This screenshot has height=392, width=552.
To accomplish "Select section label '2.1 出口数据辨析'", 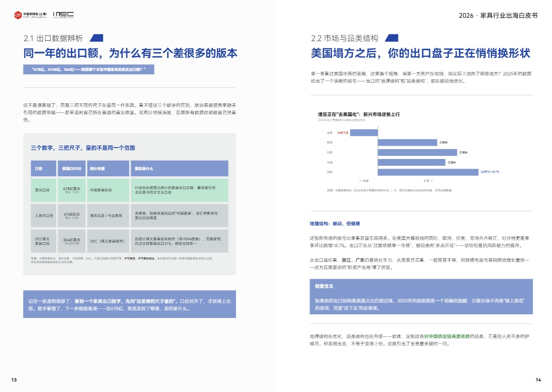I will 54,38.
